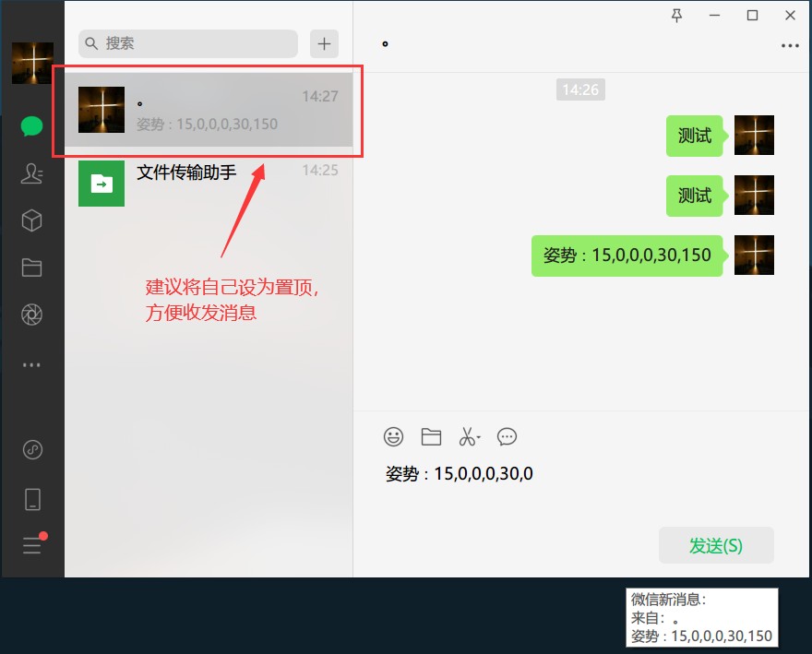The image size is (812, 654).
Task: Open the sidebar ellipsis more icon
Action: pyautogui.click(x=31, y=363)
